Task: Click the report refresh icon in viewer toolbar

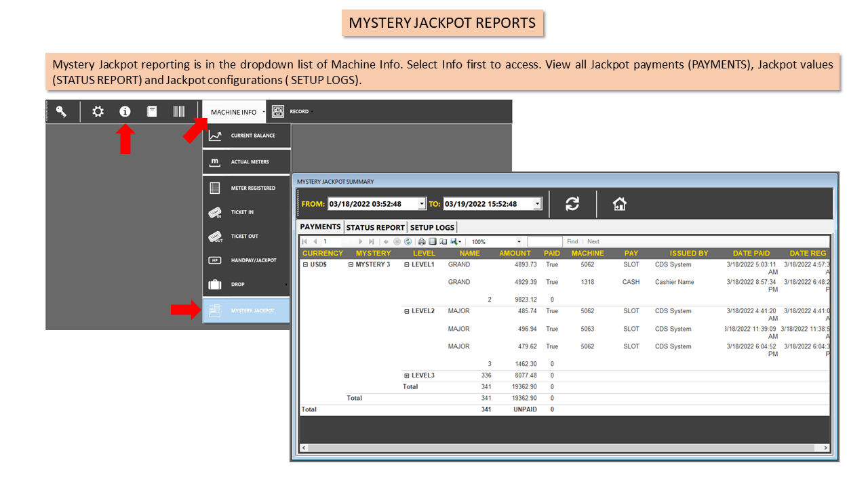Action: click(408, 241)
